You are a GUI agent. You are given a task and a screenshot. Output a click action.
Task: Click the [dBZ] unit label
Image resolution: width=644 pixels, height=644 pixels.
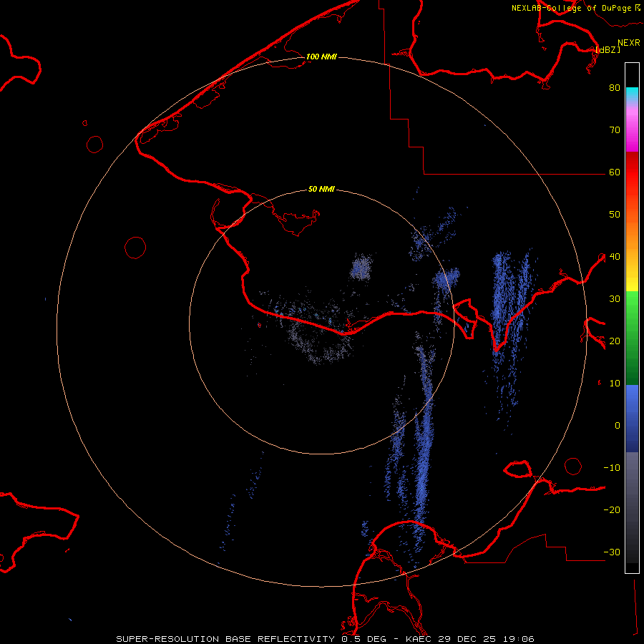(608, 50)
